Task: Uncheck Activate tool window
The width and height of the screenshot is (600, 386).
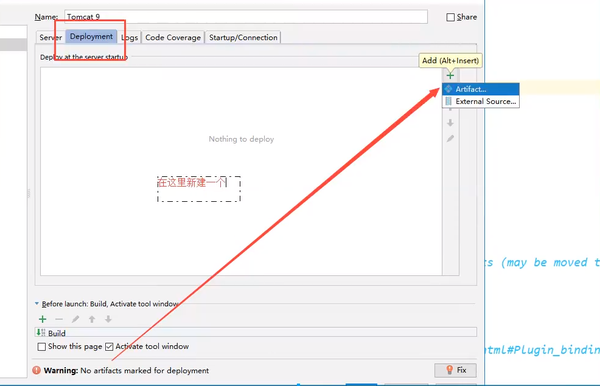Action: click(x=109, y=347)
